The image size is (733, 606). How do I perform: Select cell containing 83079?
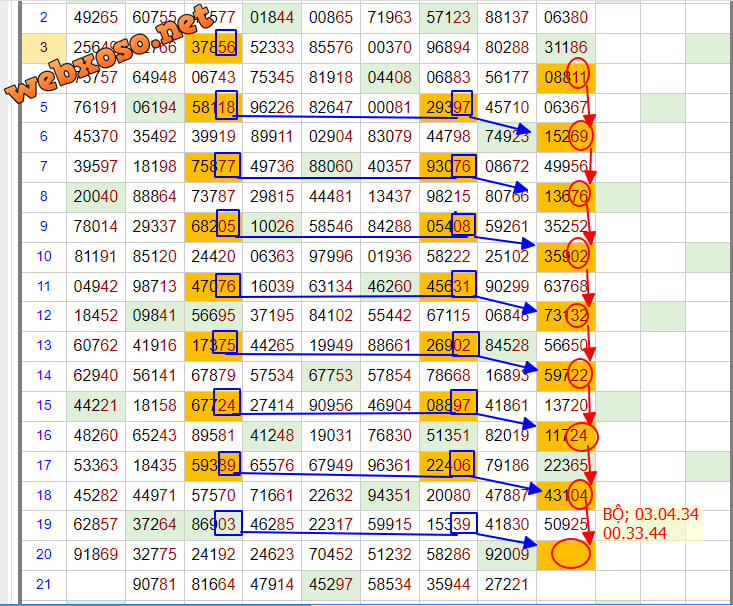[x=389, y=137]
